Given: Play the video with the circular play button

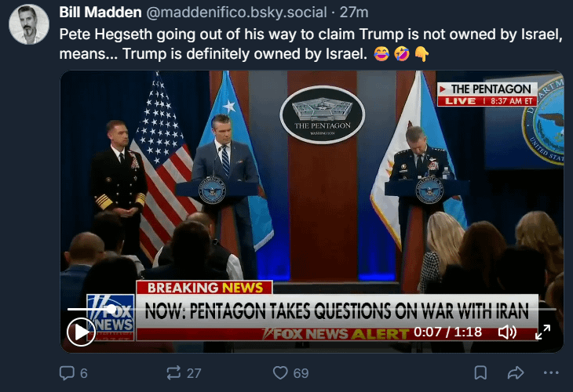Looking at the screenshot, I should pos(81,332).
